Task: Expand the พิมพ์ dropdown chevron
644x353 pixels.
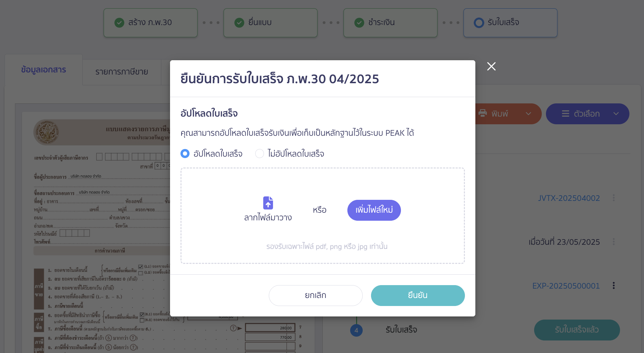Action: (x=529, y=113)
